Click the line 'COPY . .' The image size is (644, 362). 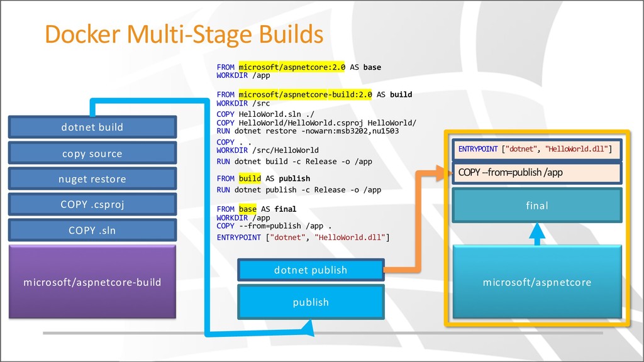(x=234, y=142)
